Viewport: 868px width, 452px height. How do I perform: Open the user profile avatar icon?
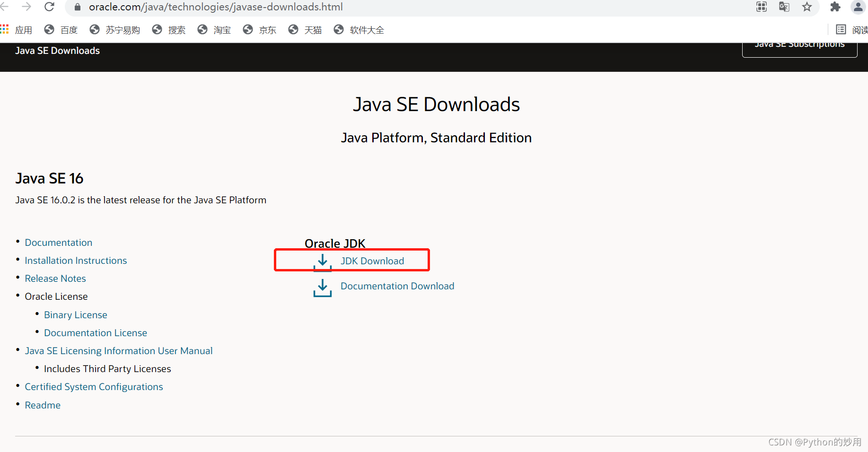tap(858, 7)
